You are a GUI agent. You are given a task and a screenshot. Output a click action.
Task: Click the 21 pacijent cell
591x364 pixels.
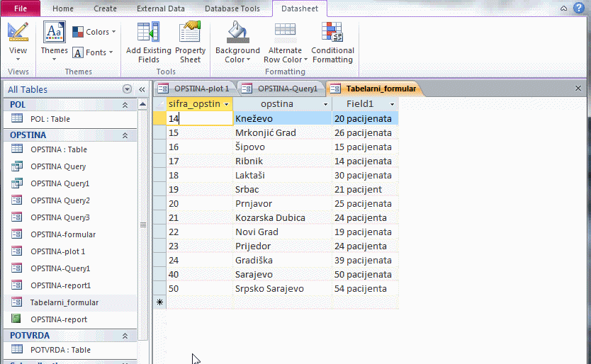pyautogui.click(x=365, y=189)
